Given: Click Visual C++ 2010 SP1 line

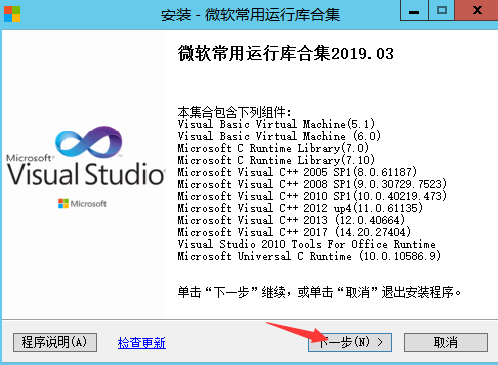Looking at the screenshot, I should [x=312, y=196].
